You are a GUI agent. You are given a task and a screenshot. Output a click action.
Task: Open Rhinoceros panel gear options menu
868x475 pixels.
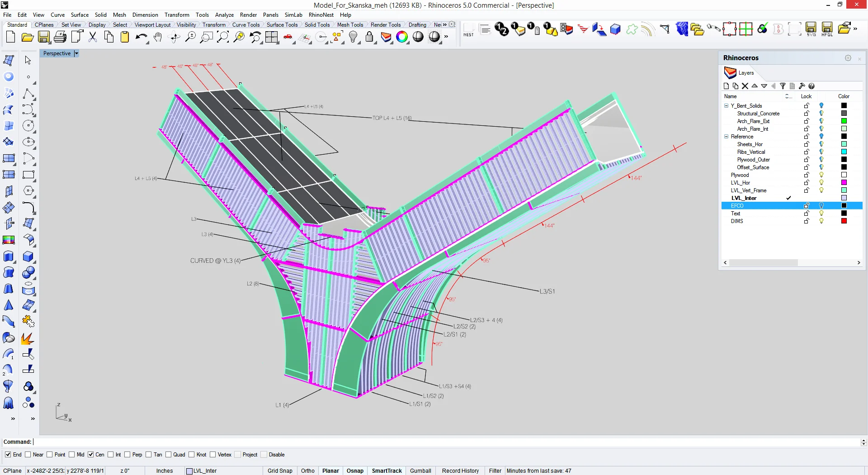(x=848, y=58)
